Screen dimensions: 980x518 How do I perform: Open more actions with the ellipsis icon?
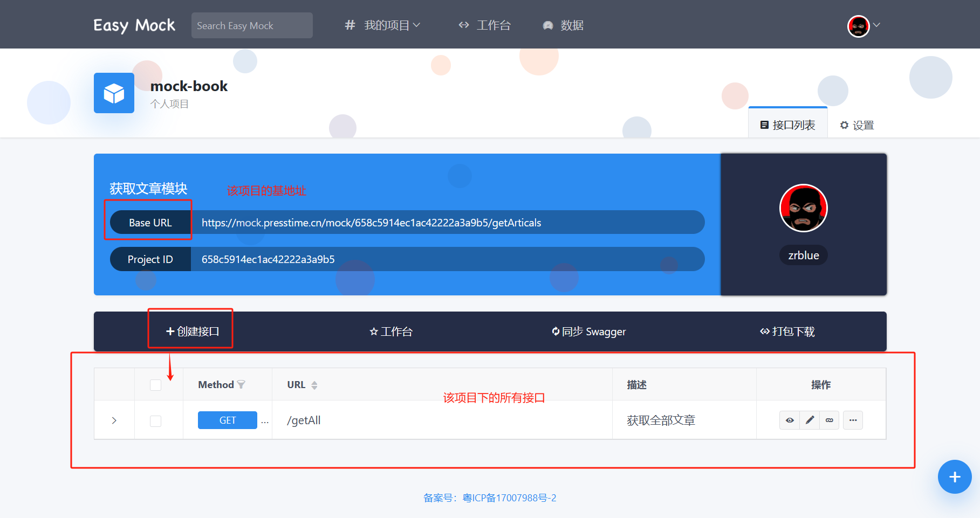853,420
